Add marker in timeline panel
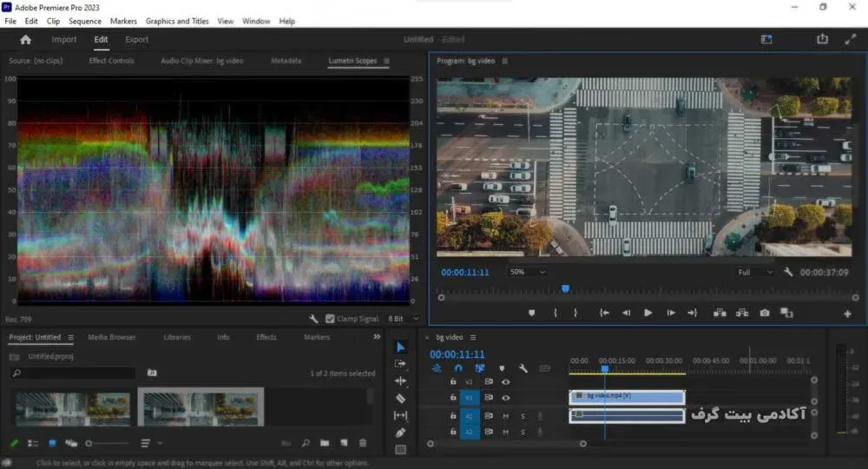The height and width of the screenshot is (469, 868). tap(502, 368)
